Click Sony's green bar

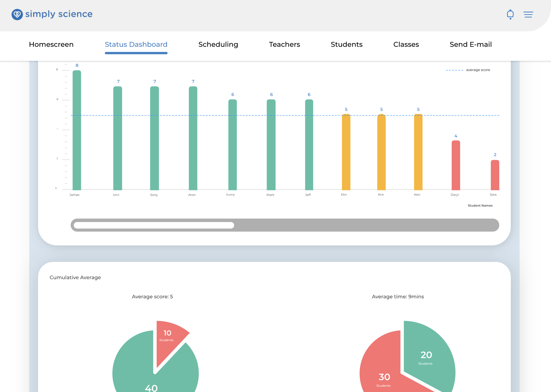click(154, 138)
